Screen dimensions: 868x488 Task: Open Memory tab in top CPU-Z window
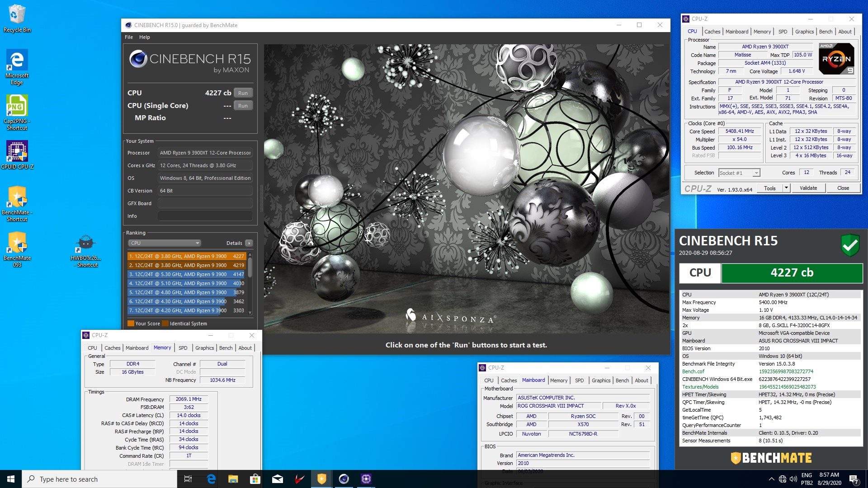762,32
